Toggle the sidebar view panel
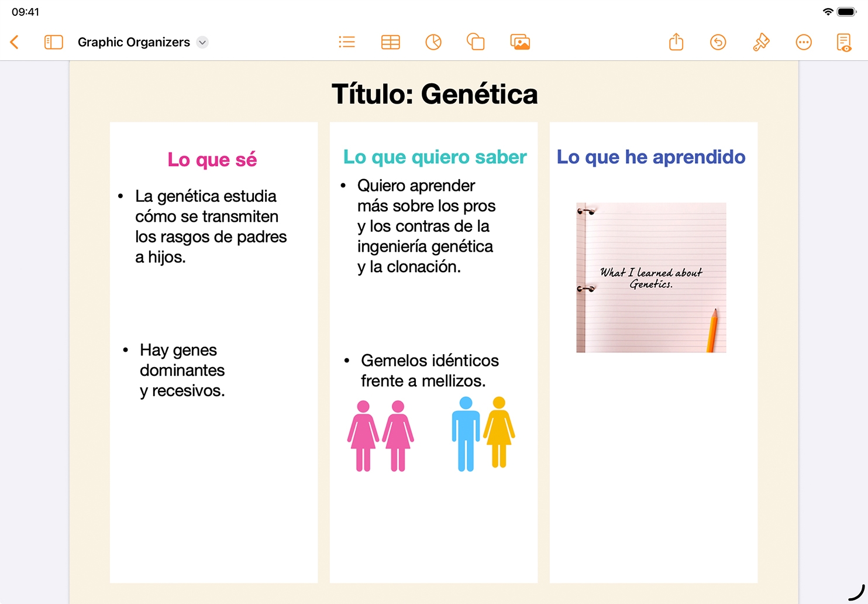The image size is (868, 604). [x=53, y=42]
